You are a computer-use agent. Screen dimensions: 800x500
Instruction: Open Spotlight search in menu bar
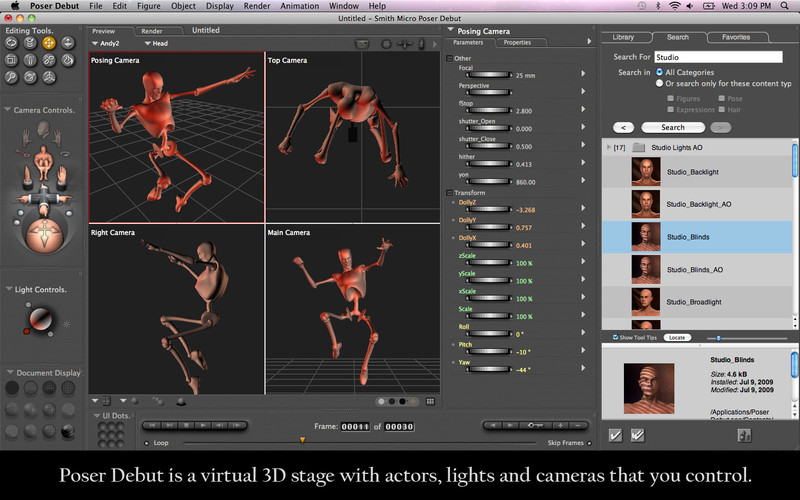click(785, 6)
